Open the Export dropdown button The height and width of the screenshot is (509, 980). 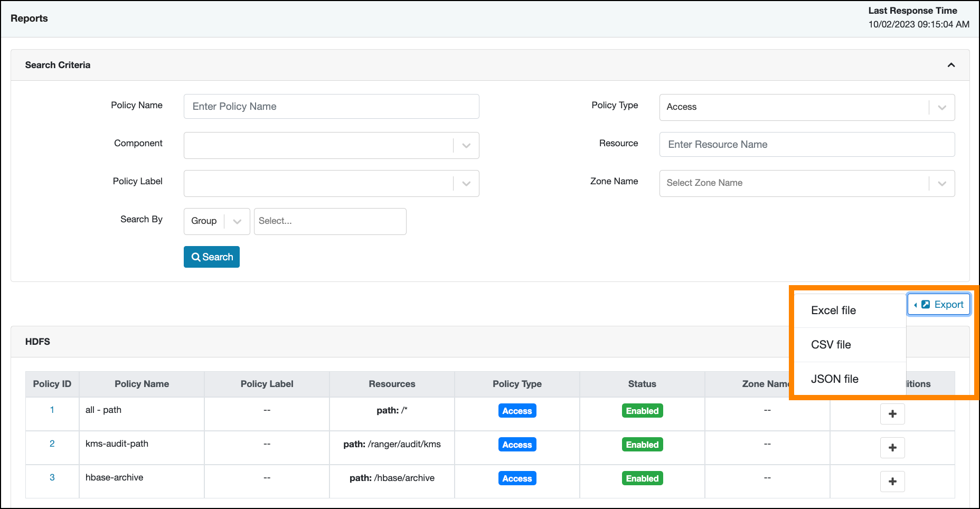(939, 305)
